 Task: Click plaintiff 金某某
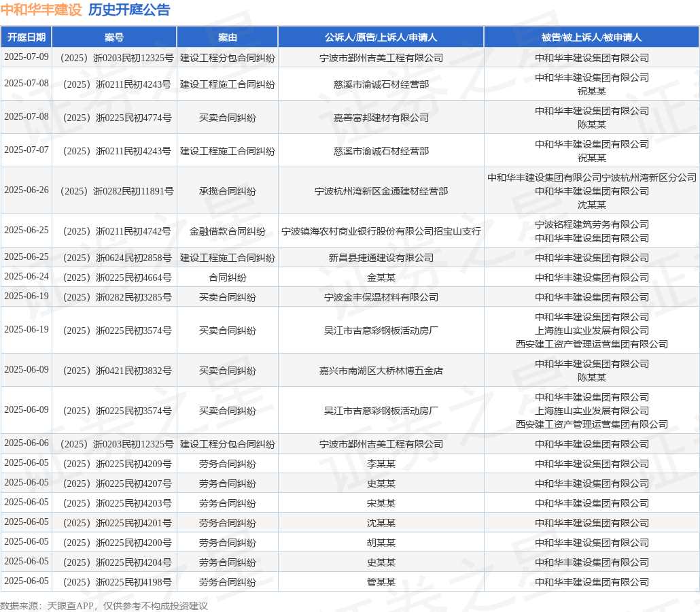(381, 277)
